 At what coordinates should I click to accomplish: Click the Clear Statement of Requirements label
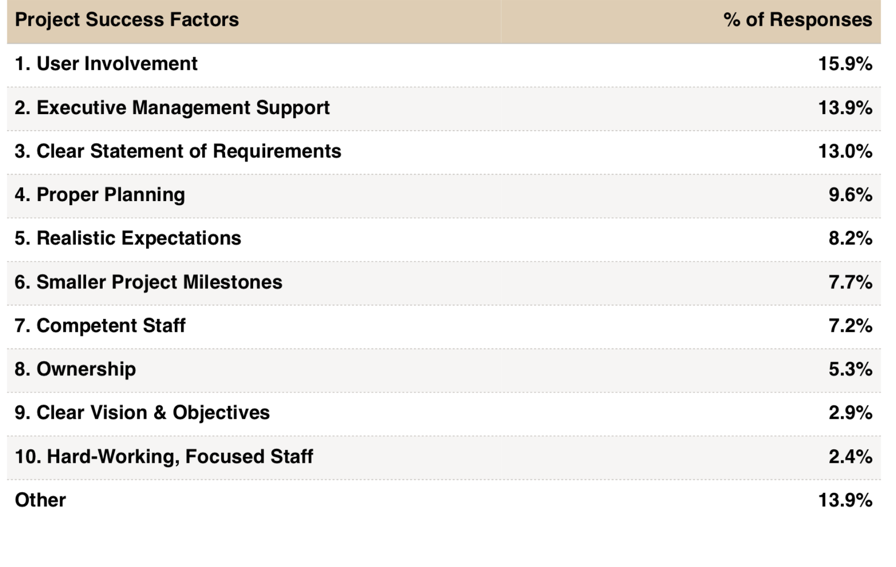(178, 151)
